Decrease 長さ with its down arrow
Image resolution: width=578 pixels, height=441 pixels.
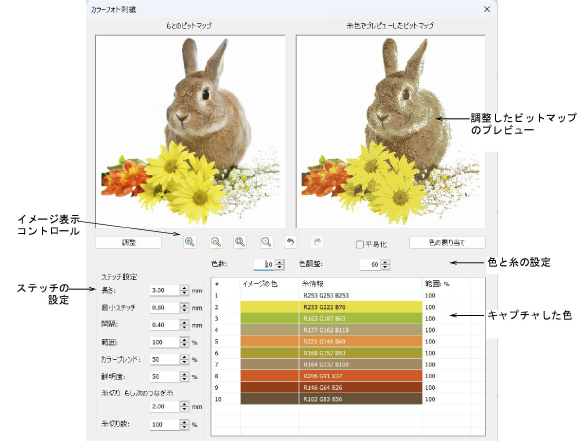point(184,293)
